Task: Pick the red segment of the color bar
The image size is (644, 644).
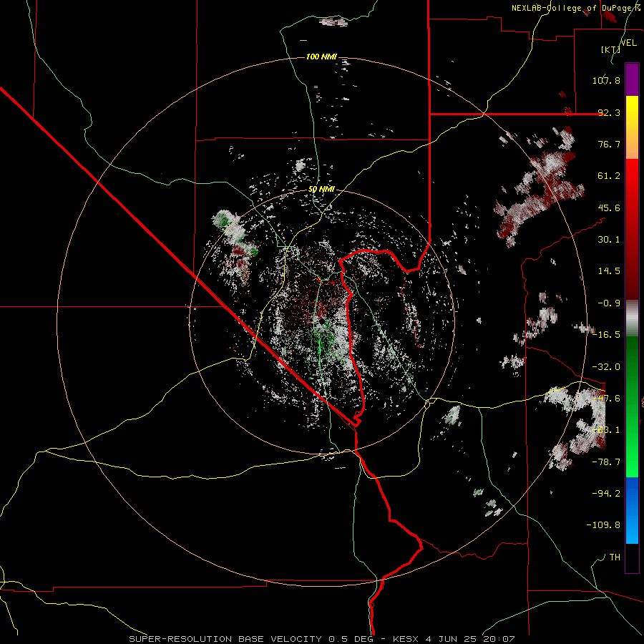Action: click(x=632, y=229)
